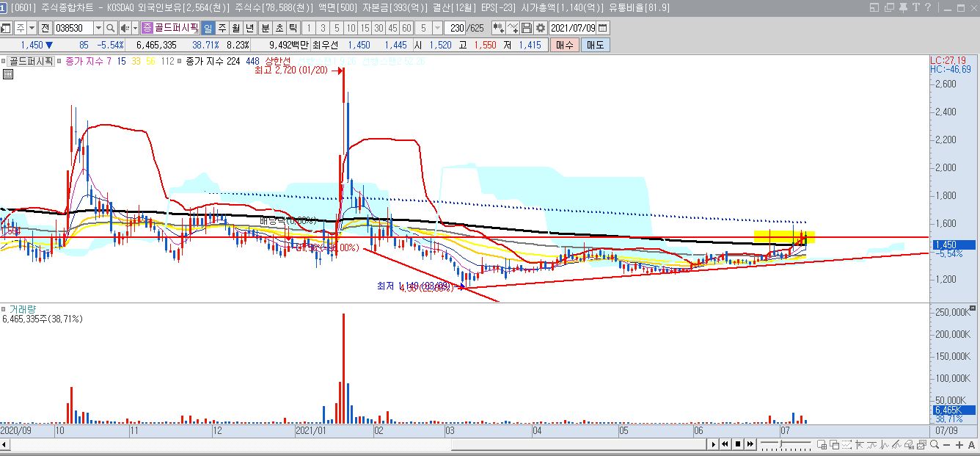Select the 45 interval button
The image size is (980, 456).
(x=392, y=28)
